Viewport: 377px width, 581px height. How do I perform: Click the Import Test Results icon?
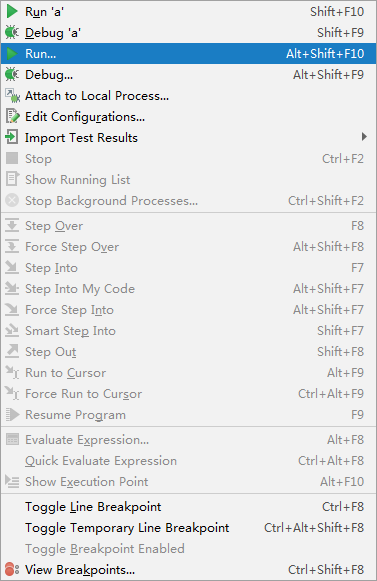11,137
